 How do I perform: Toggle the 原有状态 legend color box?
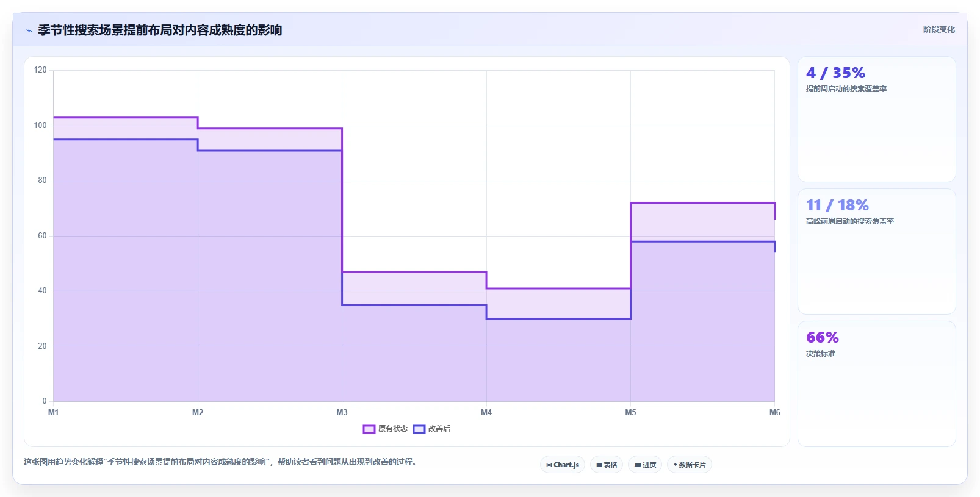pos(369,429)
